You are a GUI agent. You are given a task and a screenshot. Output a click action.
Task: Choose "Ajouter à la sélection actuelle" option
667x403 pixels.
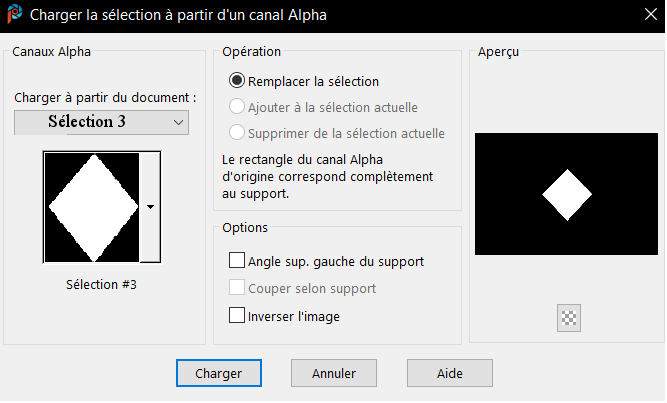[x=237, y=107]
